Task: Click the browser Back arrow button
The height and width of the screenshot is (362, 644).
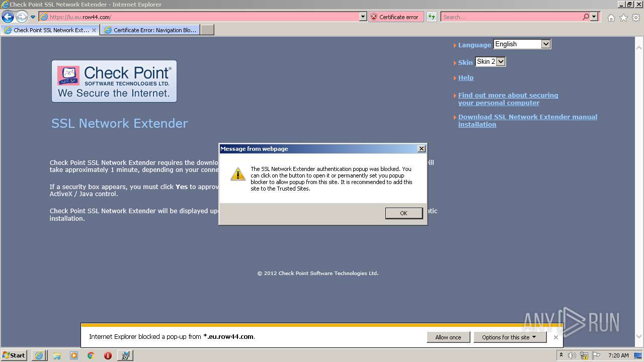Action: pos(8,17)
